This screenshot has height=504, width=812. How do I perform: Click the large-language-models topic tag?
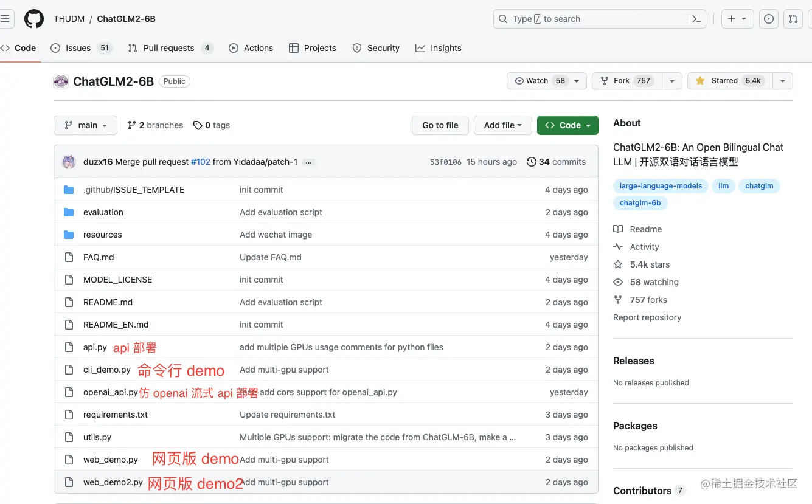(661, 186)
